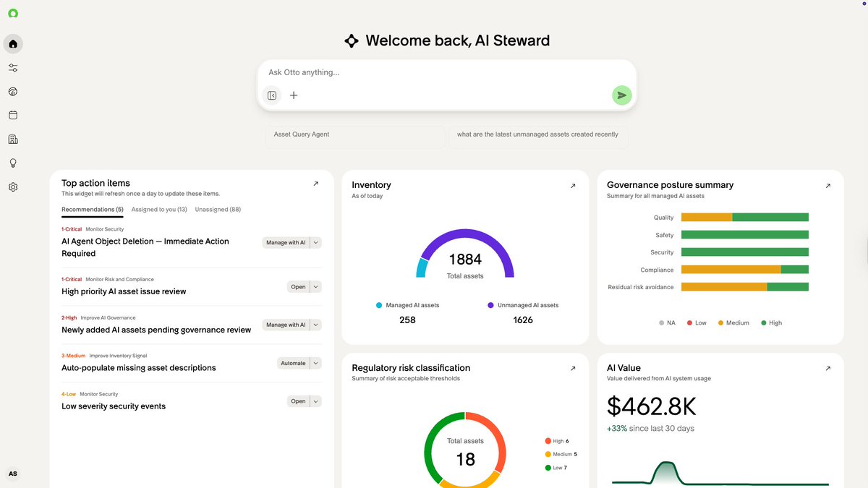Expand the Inventory widget arrow
Screen dimensions: 868x488
(573, 186)
